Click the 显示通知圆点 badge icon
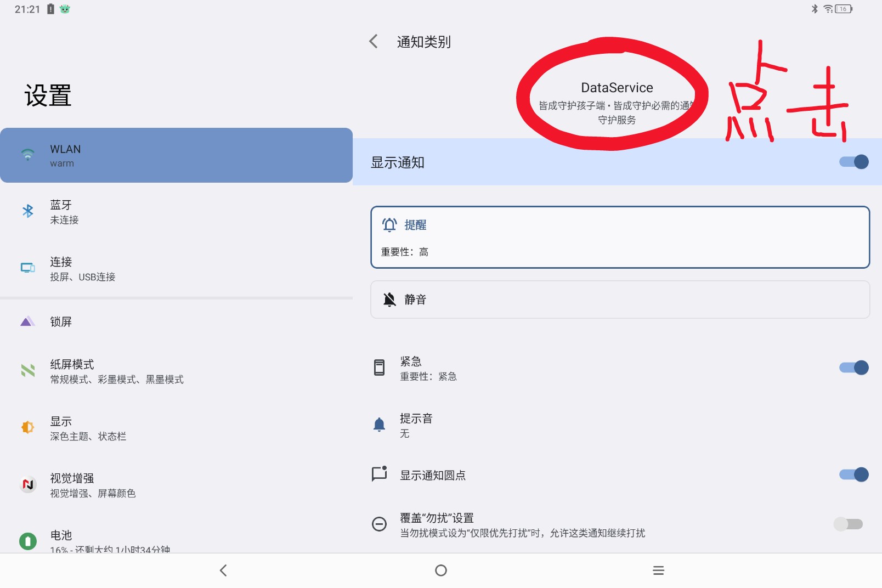This screenshot has height=588, width=882. tap(379, 474)
